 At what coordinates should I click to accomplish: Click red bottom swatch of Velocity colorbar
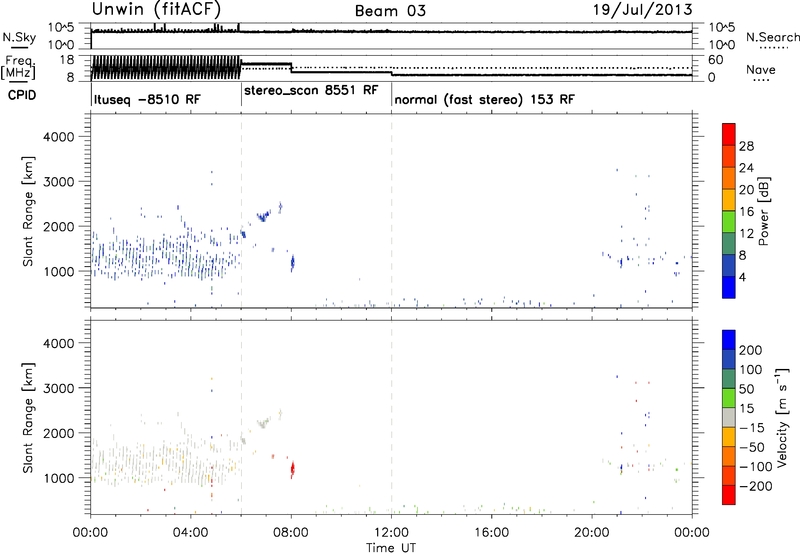729,495
